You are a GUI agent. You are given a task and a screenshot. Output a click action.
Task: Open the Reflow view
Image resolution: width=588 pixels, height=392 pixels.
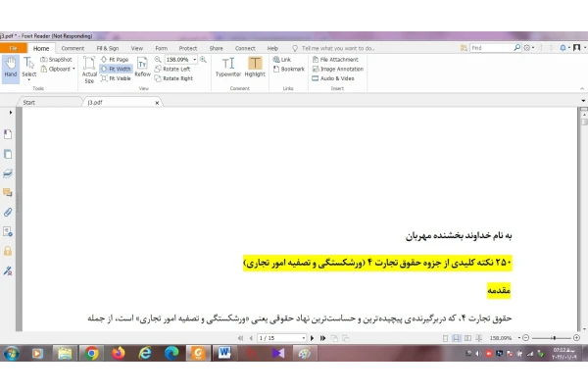(x=142, y=68)
